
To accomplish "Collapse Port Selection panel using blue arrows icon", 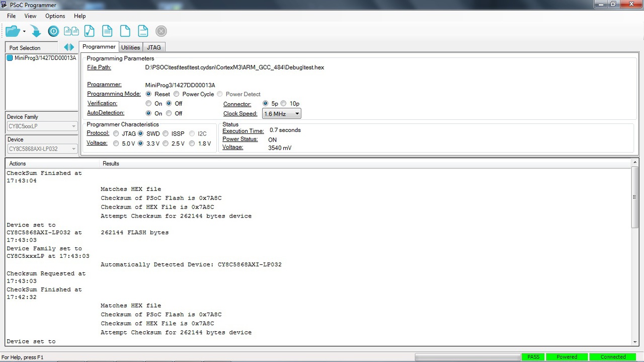I will coord(69,47).
